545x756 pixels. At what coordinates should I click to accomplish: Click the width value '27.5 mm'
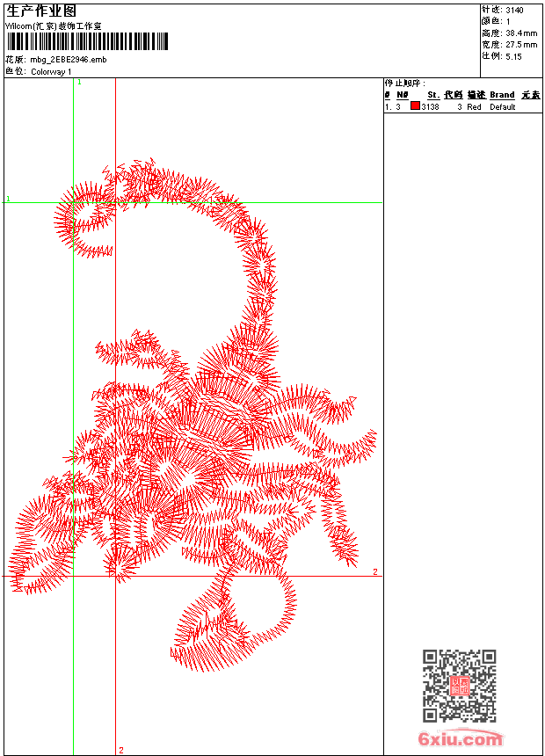[521, 45]
